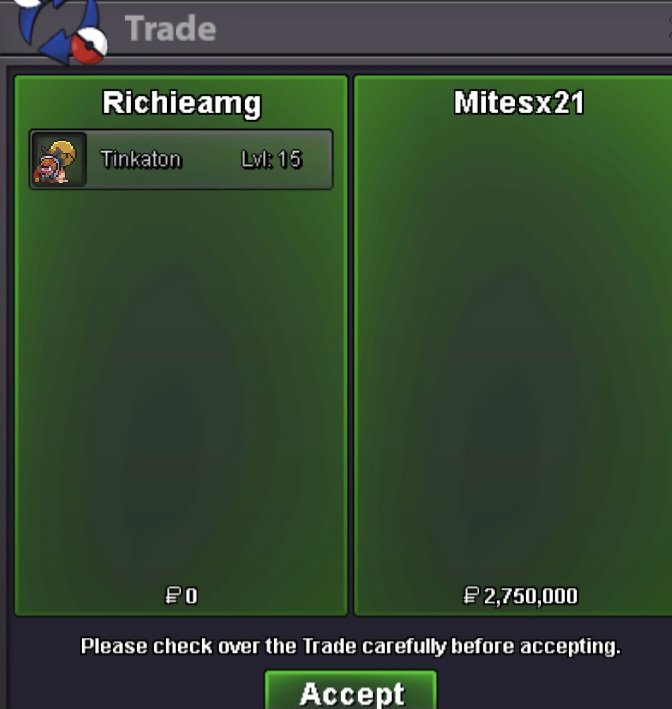Viewport: 672px width, 709px height.
Task: Click the Tinkaton name label
Action: click(141, 159)
